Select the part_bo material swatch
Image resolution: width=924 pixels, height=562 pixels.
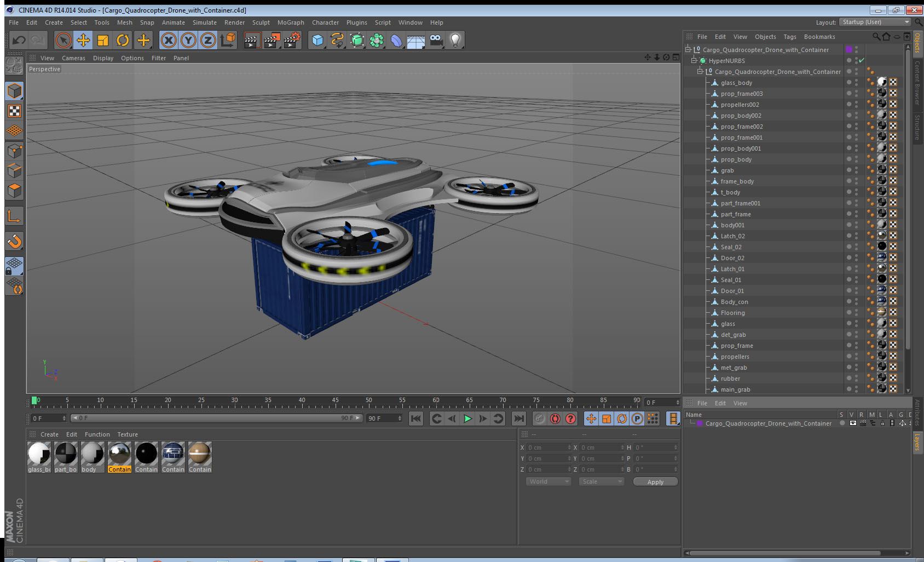[x=66, y=457]
